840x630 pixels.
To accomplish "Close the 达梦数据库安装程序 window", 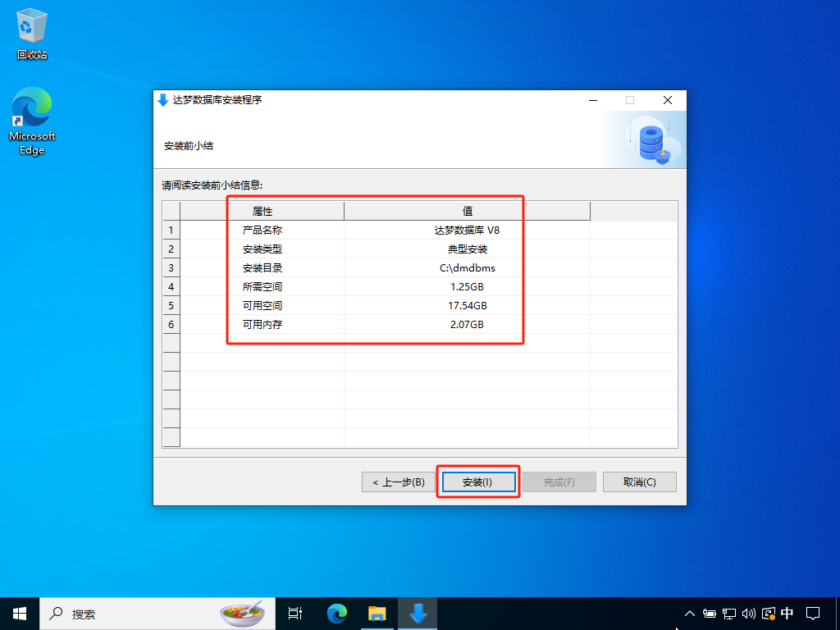I will pos(668,100).
